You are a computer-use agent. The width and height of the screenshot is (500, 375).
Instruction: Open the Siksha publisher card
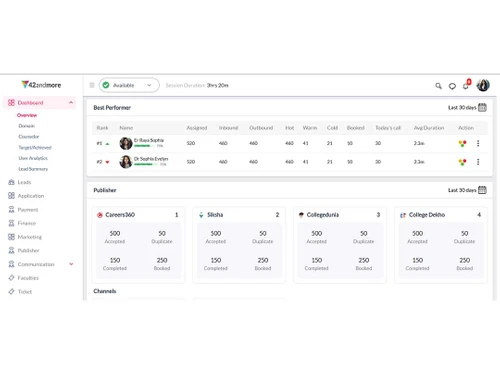(239, 245)
